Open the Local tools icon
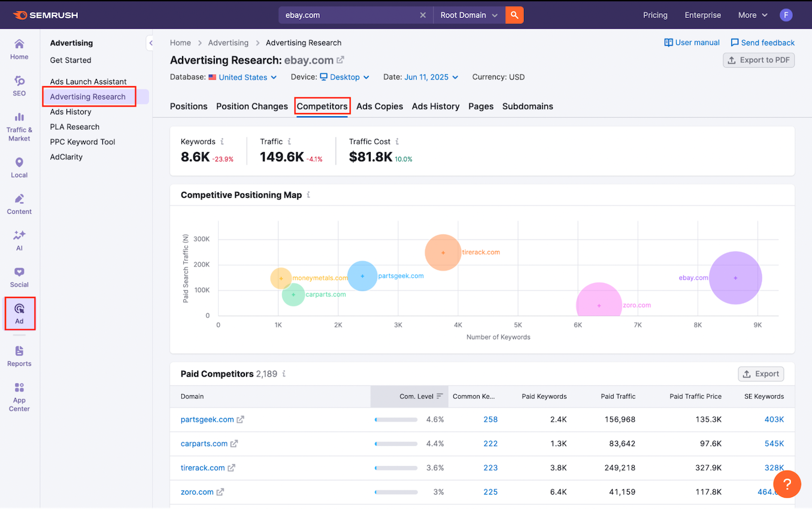The width and height of the screenshot is (812, 509). point(19,168)
